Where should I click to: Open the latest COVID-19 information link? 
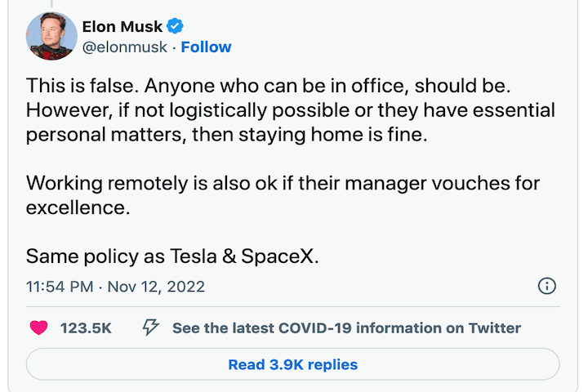click(346, 328)
